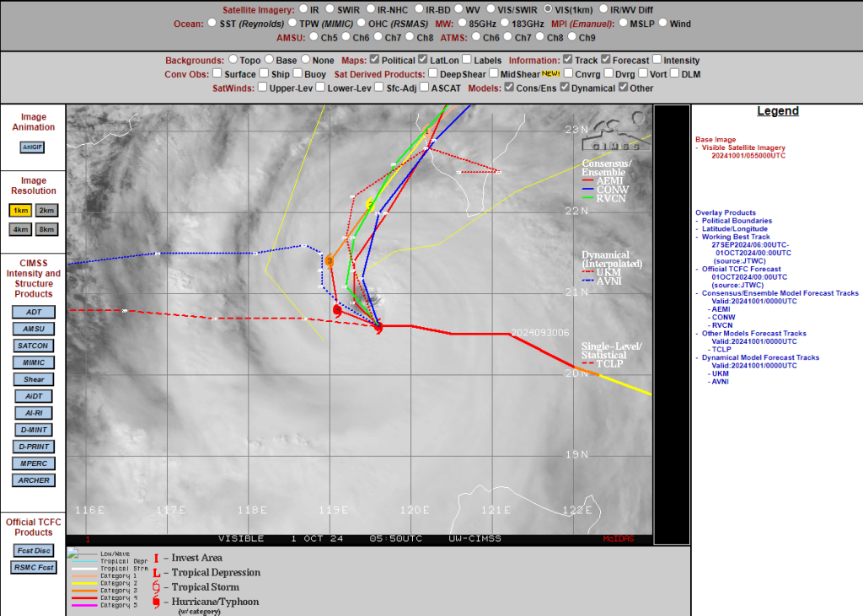Open the MPERC product
This screenshot has height=616, width=863.
(x=34, y=463)
